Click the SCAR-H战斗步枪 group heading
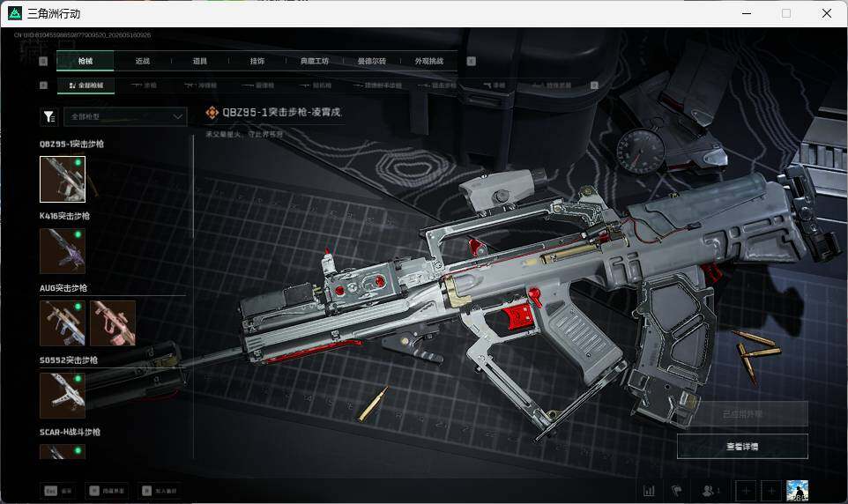 pyautogui.click(x=70, y=432)
